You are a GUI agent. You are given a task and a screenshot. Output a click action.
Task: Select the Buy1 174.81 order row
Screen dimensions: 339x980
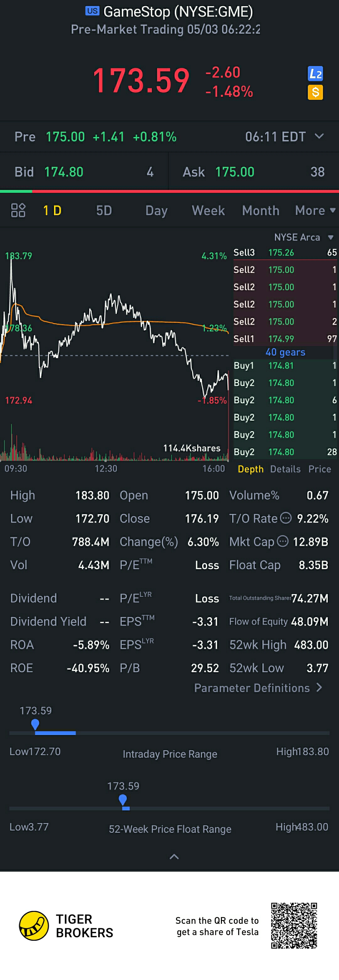click(x=285, y=366)
